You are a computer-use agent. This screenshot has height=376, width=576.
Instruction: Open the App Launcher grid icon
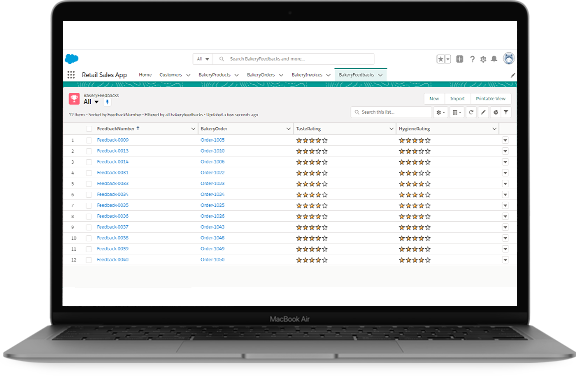71,75
